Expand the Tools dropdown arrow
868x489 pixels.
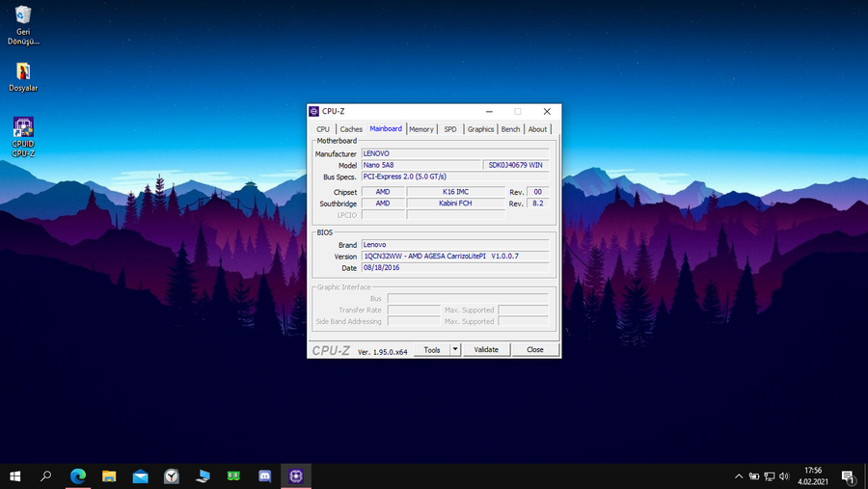coord(455,350)
